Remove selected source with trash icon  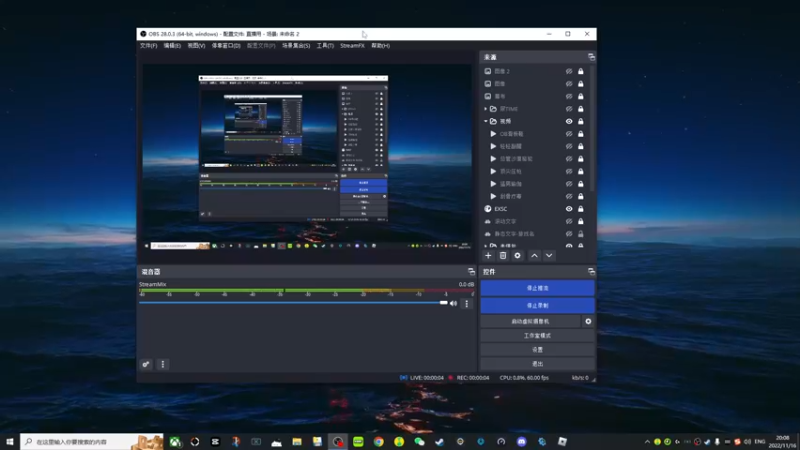(x=503, y=256)
